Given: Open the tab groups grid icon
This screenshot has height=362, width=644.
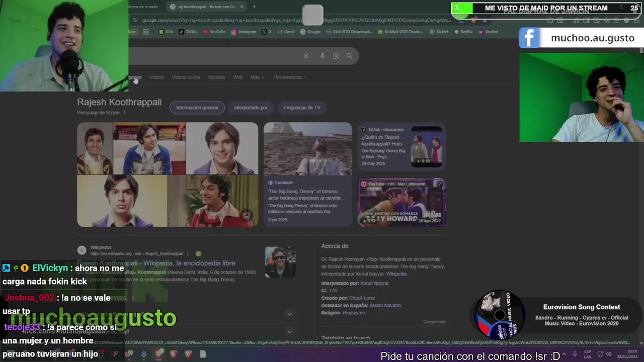Looking at the screenshot, I should click(x=146, y=32).
